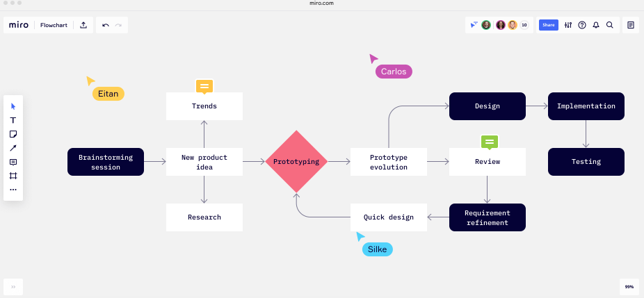Open the 99% zoom level control
This screenshot has height=298, width=644.
pos(629,286)
